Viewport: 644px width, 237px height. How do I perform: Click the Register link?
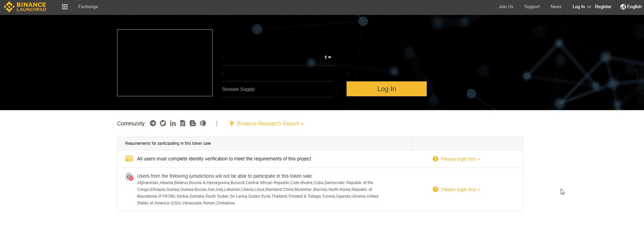[x=603, y=7]
